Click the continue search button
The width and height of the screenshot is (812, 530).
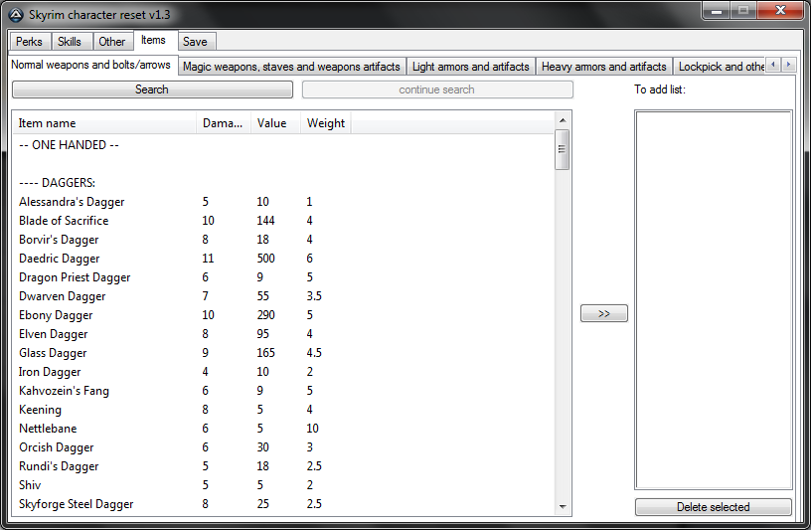[x=437, y=89]
